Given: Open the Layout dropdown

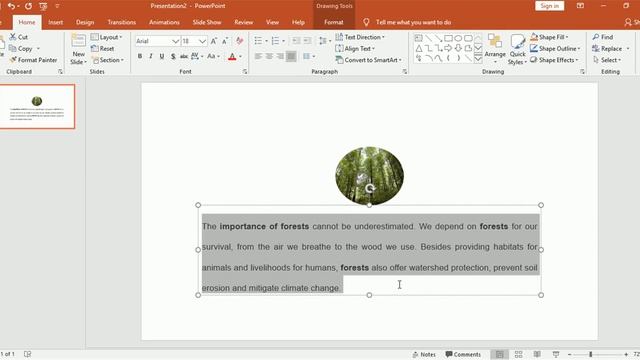Looking at the screenshot, I should pyautogui.click(x=106, y=37).
